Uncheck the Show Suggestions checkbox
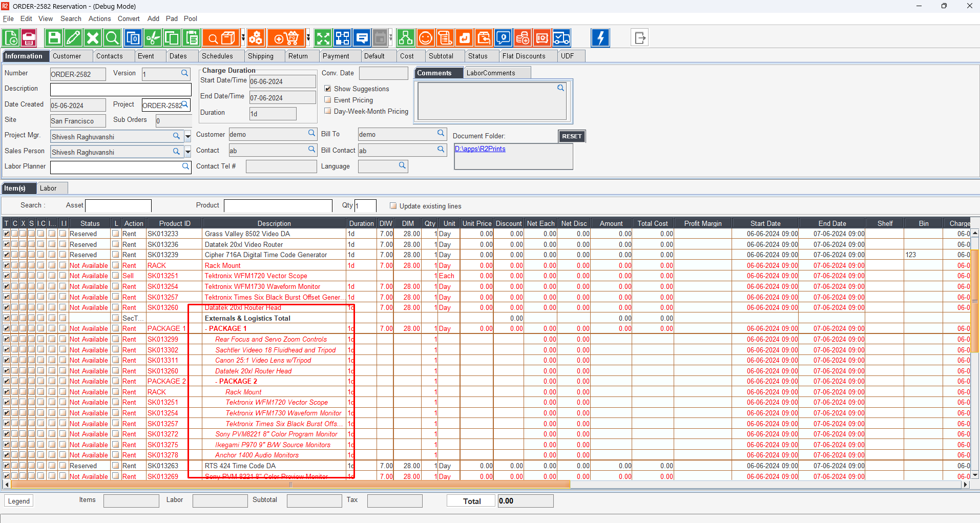Image resolution: width=980 pixels, height=523 pixels. pos(328,89)
